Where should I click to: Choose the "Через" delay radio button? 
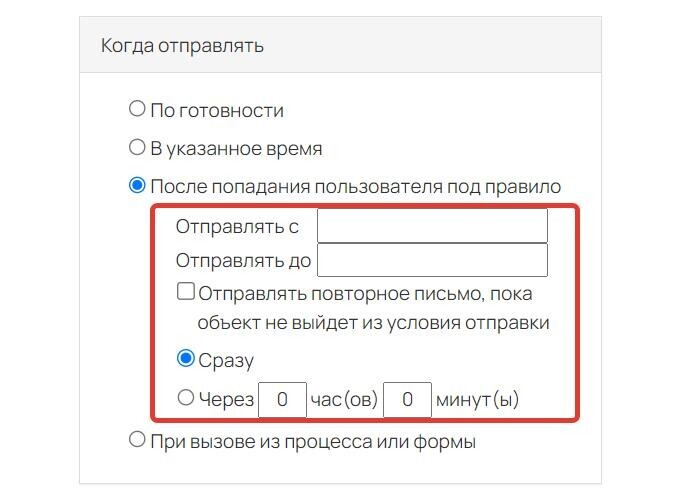coord(186,397)
